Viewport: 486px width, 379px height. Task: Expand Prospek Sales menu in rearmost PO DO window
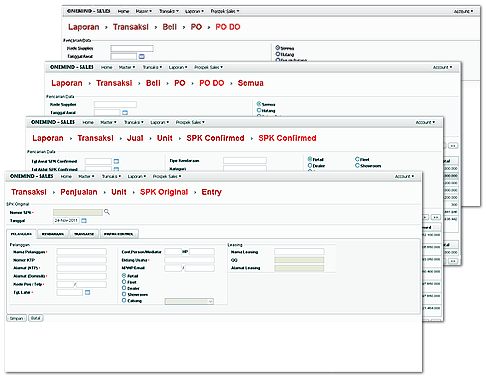point(225,11)
